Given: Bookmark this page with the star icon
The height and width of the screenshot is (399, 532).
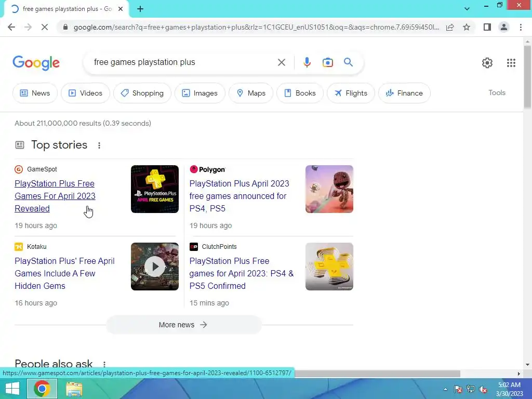Looking at the screenshot, I should [x=467, y=27].
